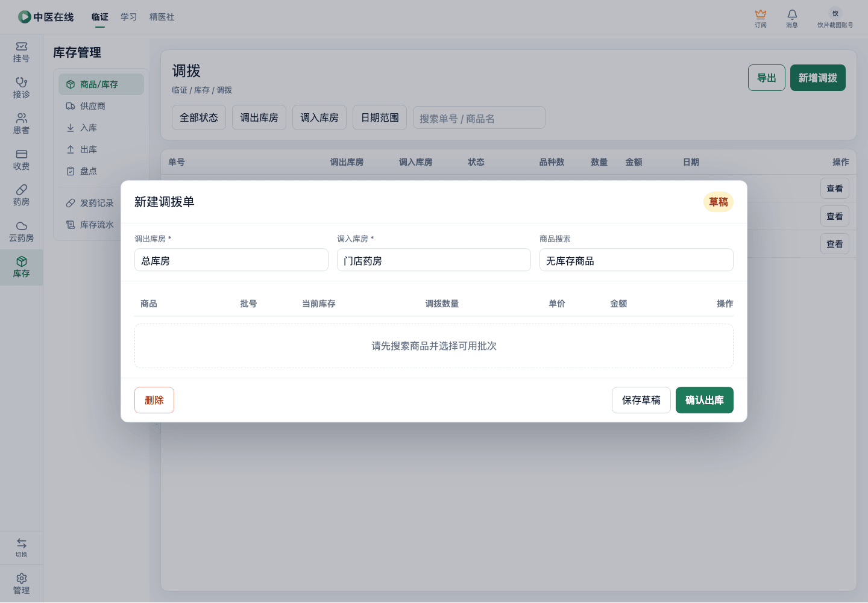
Task: Switch to the 临证 top tab
Action: (x=100, y=17)
